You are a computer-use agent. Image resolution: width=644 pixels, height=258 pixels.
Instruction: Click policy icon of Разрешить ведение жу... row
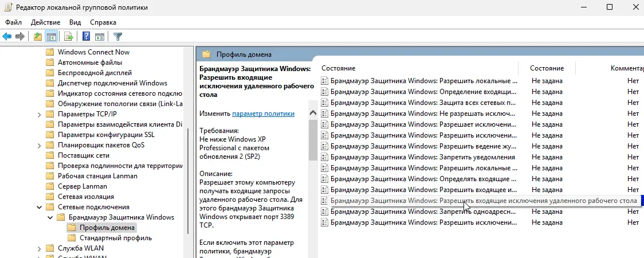coord(324,146)
